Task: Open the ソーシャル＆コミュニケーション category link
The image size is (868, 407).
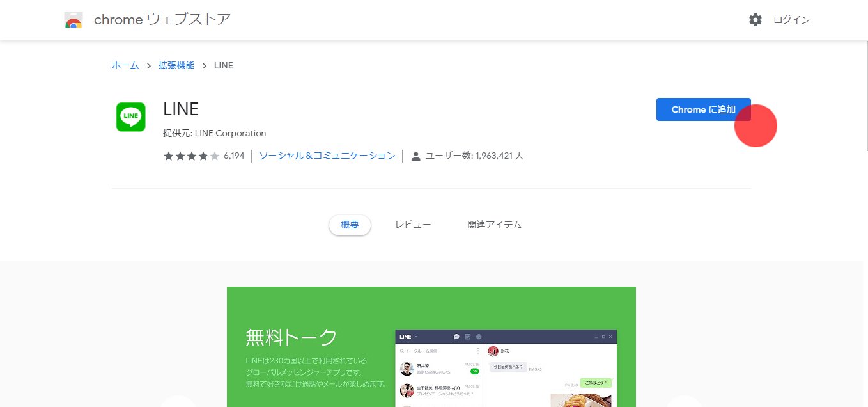Action: [327, 155]
